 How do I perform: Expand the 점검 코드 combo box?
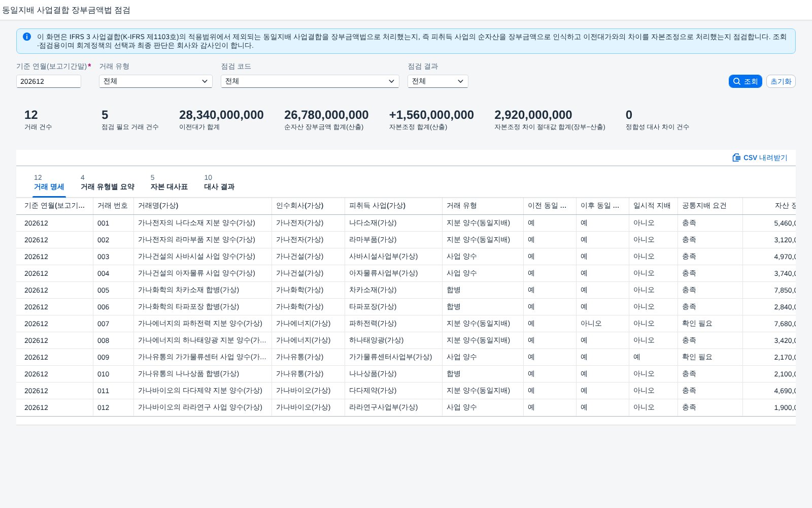310,81
